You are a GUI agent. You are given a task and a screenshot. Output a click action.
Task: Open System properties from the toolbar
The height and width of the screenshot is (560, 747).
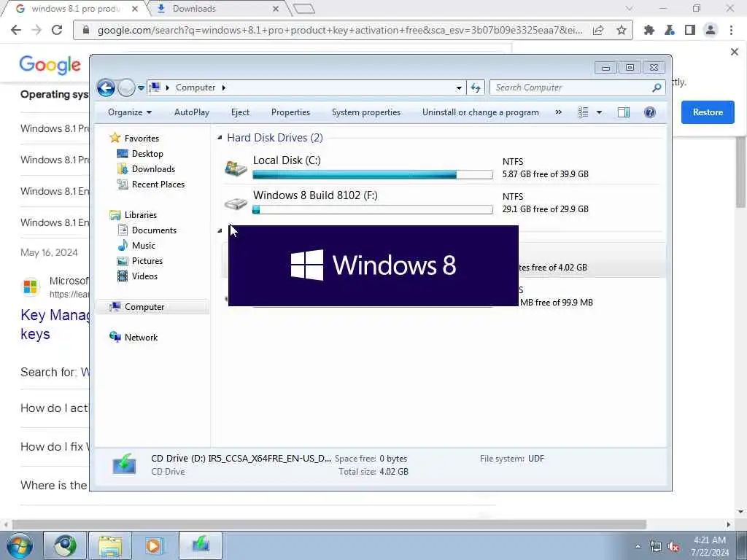[x=366, y=112]
